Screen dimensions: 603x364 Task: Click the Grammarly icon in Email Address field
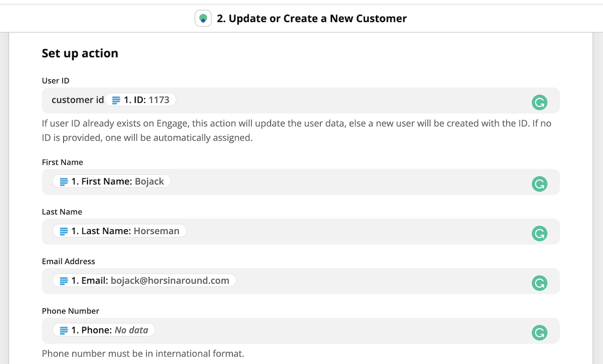pyautogui.click(x=540, y=283)
